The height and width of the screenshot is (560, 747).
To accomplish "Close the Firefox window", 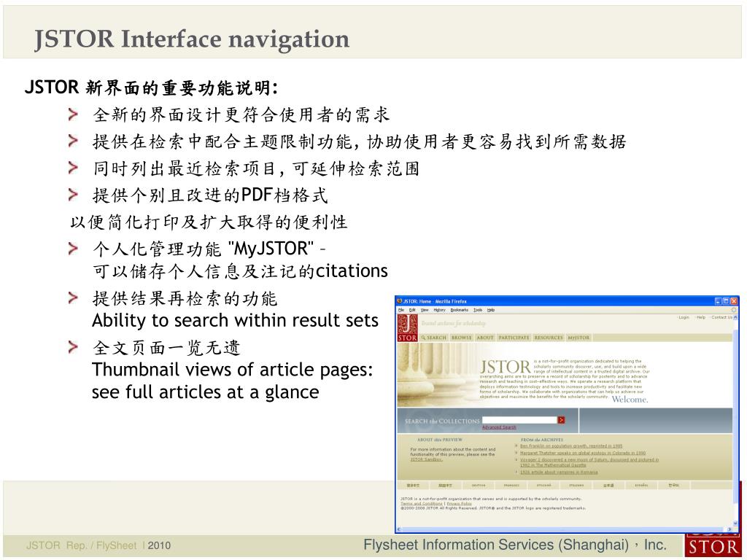I will tap(735, 301).
